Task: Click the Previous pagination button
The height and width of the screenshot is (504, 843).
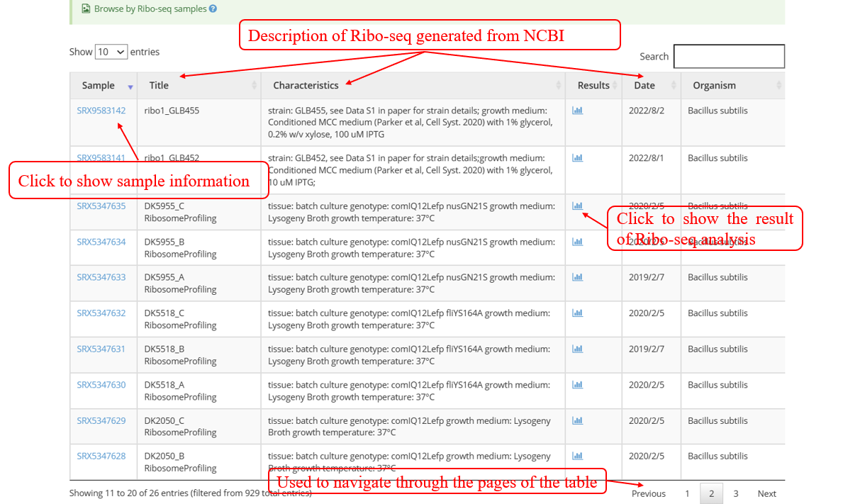Action: click(648, 493)
